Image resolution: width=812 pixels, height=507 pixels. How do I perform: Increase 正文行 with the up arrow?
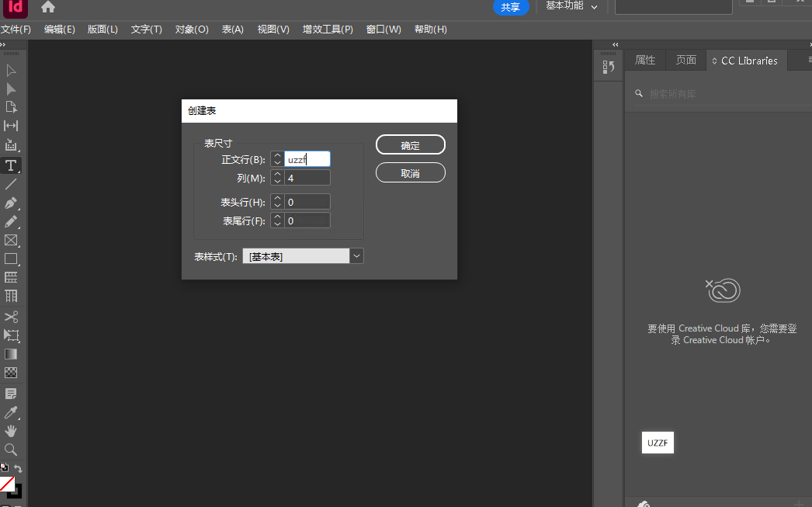(278, 155)
